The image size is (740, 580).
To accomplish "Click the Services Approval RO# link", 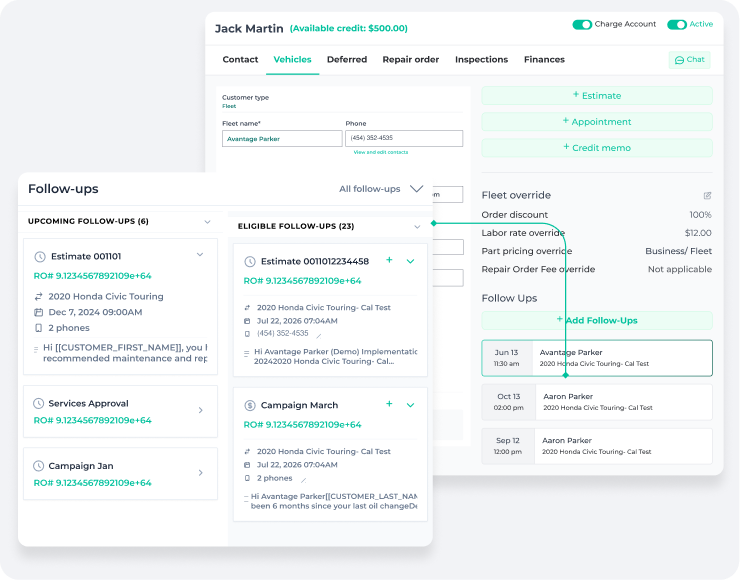I will [92, 420].
